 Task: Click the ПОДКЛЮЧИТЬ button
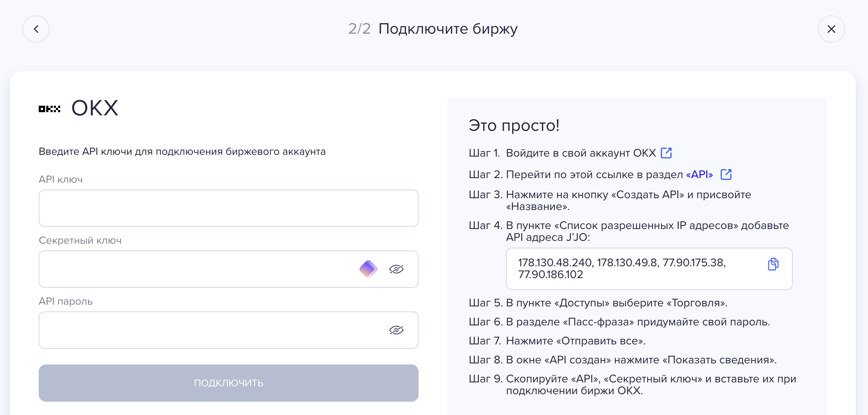pos(229,383)
